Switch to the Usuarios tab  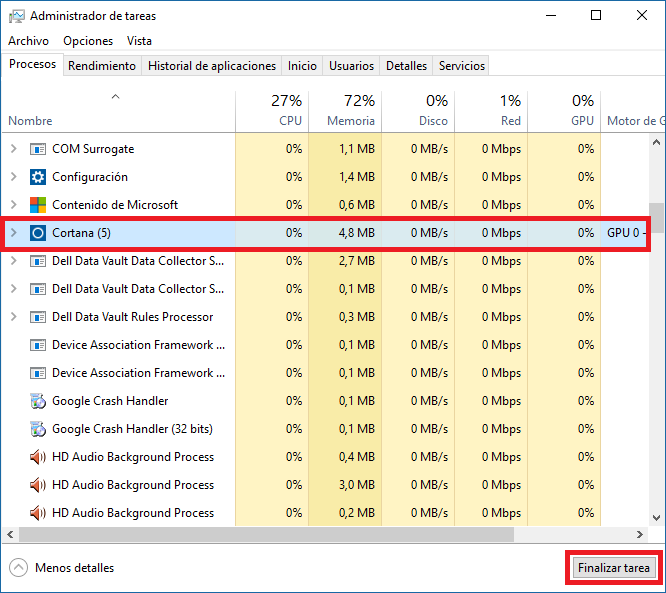click(x=351, y=66)
